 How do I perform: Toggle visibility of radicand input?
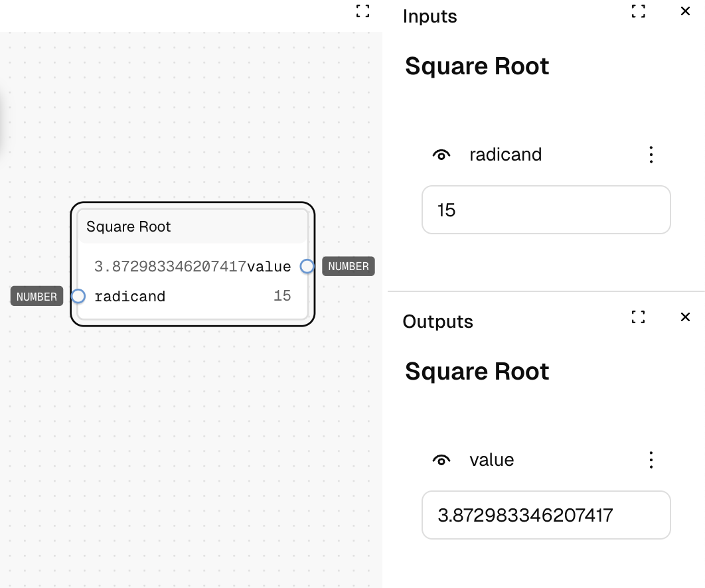pyautogui.click(x=441, y=155)
